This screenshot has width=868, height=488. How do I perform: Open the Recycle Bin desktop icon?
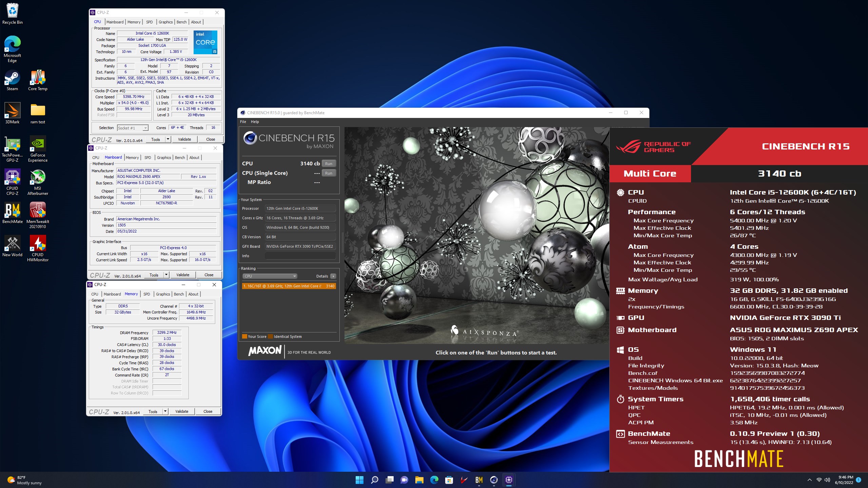(x=13, y=14)
